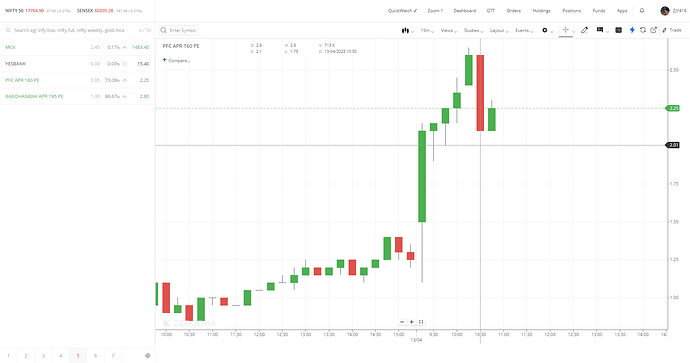Click the NIFTY 50 index value
690x363 pixels.
coord(34,11)
